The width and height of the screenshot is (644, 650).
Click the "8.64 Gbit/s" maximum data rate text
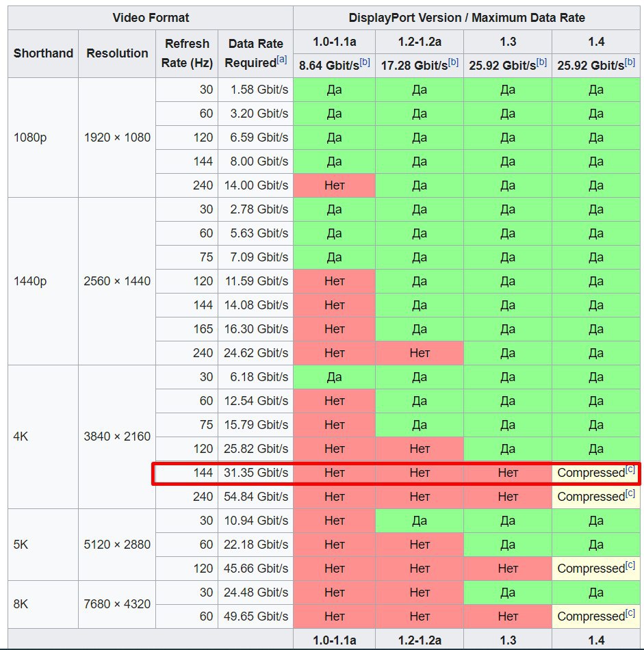(329, 66)
